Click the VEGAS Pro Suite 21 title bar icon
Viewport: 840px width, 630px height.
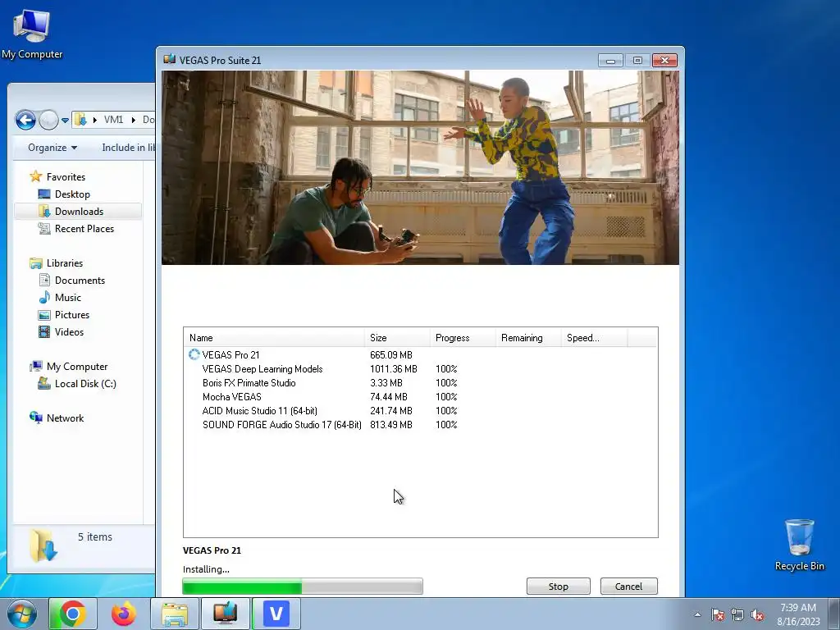tap(170, 59)
